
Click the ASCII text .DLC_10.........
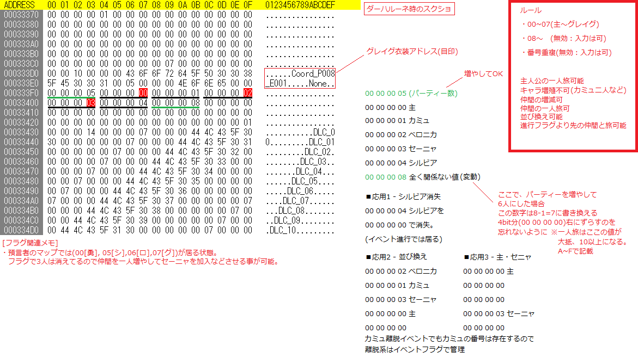coord(300,230)
